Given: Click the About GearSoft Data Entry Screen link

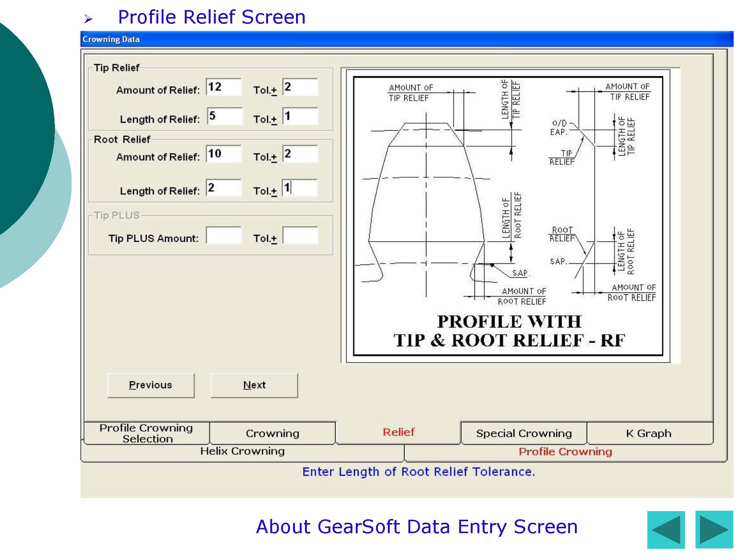Looking at the screenshot, I should point(417,527).
